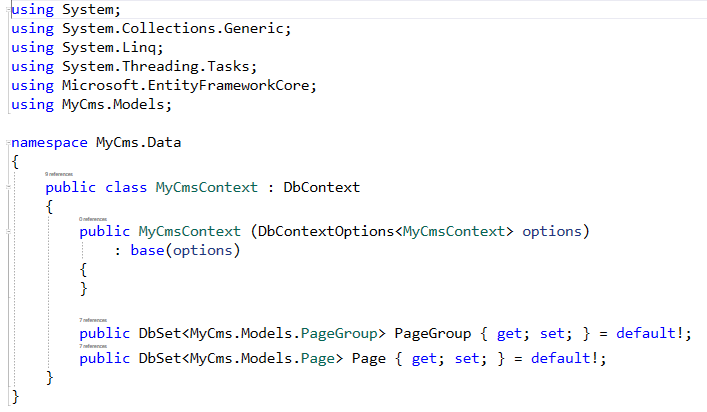This screenshot has height=412, width=707.
Task: Collapse the using directives block marker
Action: point(4,8)
